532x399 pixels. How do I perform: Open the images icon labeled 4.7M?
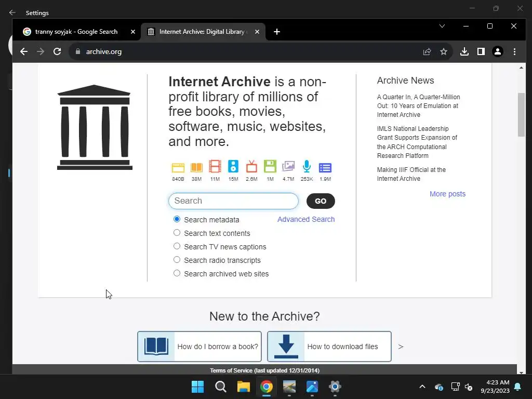288,166
